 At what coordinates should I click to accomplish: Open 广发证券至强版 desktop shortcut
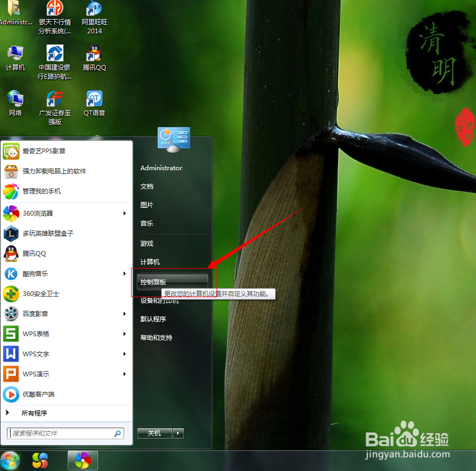[x=54, y=108]
